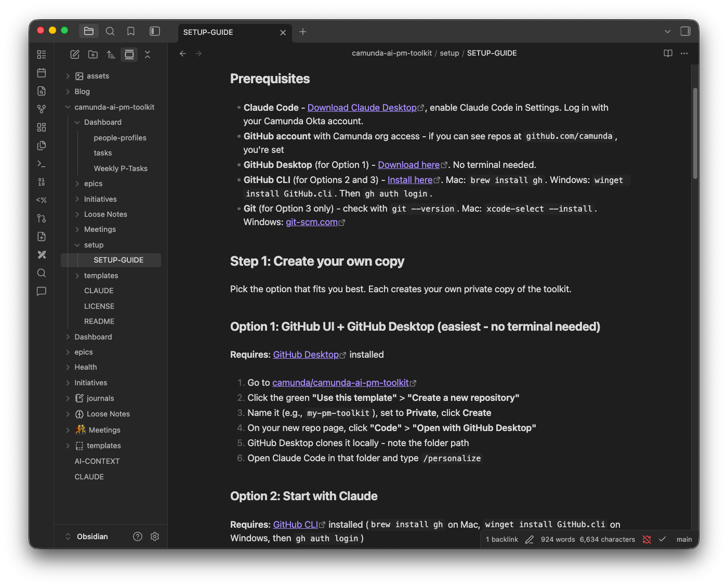Open settings gear icon
The height and width of the screenshot is (587, 728).
(x=155, y=537)
